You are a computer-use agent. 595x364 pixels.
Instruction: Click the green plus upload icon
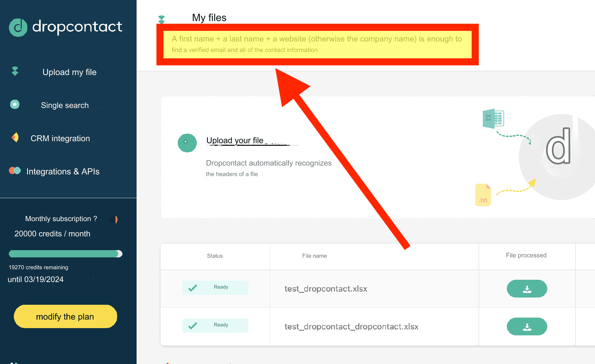point(187,143)
